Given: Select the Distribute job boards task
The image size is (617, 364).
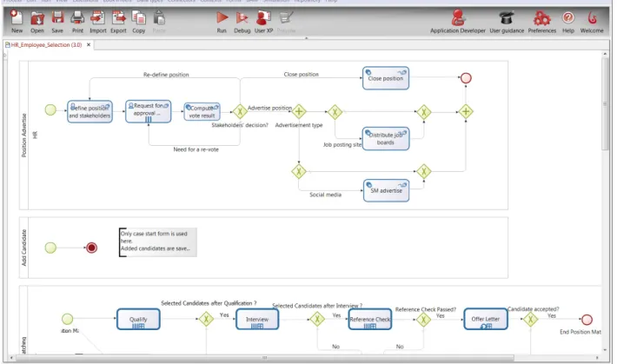Looking at the screenshot, I should point(386,138).
